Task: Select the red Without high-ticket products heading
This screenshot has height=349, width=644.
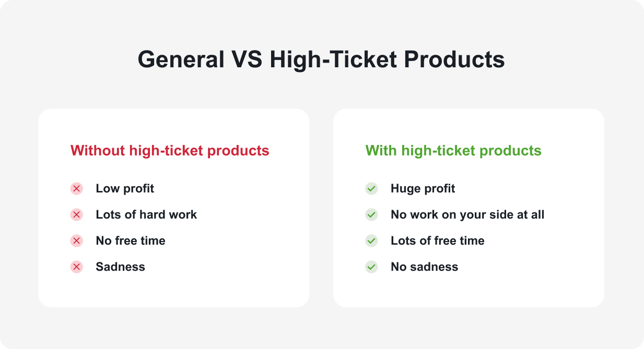Action: tap(170, 151)
